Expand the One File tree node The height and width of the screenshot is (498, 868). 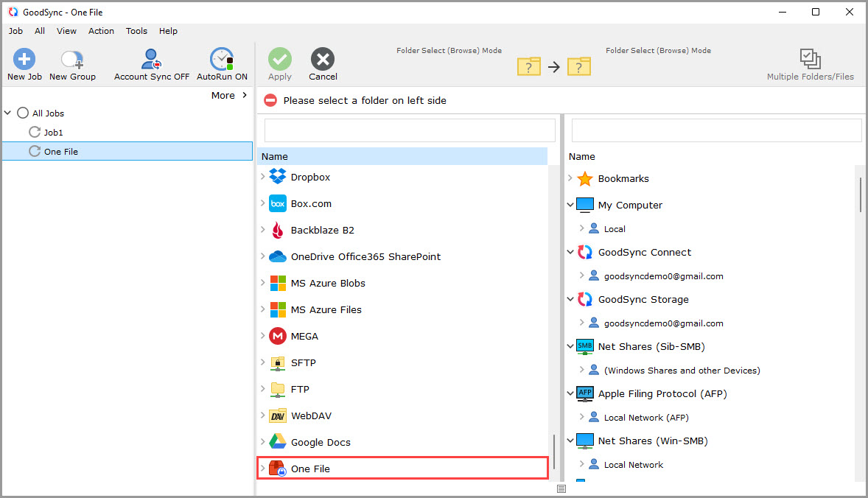pyautogui.click(x=262, y=468)
